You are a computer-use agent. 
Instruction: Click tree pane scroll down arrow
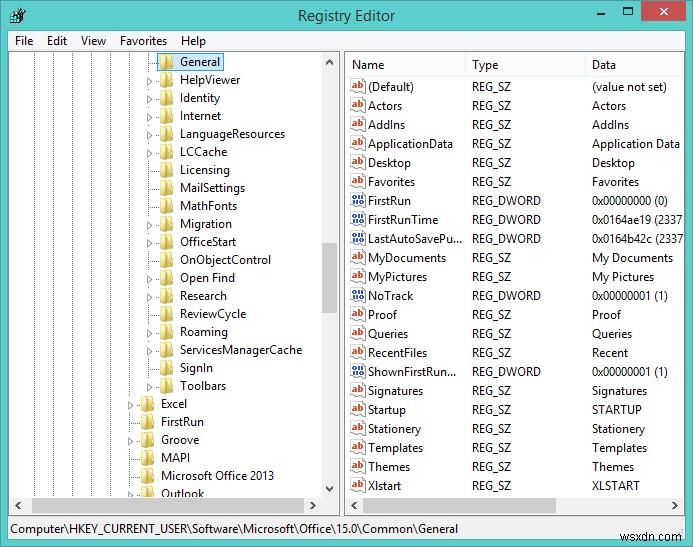click(x=329, y=489)
